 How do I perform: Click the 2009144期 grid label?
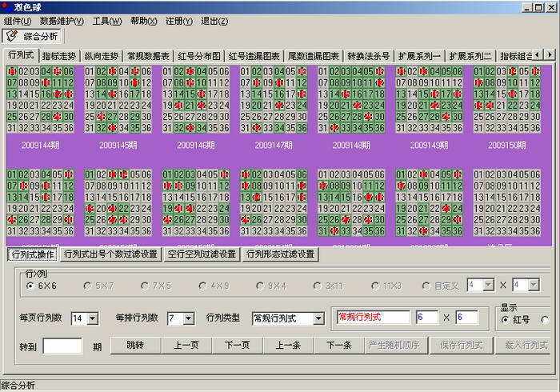[x=40, y=146]
